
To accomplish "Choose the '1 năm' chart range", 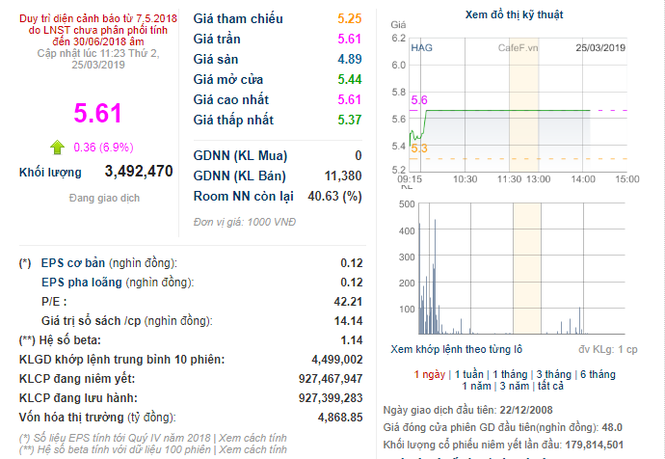I will (476, 386).
